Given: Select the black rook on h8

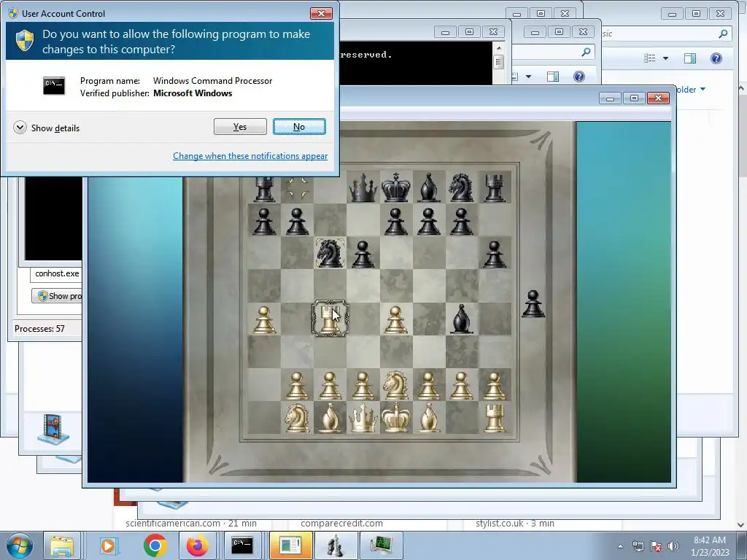Looking at the screenshot, I should pyautogui.click(x=494, y=187).
